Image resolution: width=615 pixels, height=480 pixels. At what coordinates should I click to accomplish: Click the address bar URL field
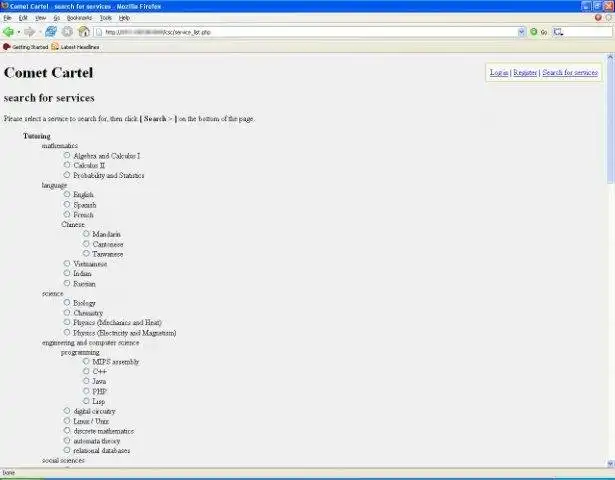click(310, 32)
